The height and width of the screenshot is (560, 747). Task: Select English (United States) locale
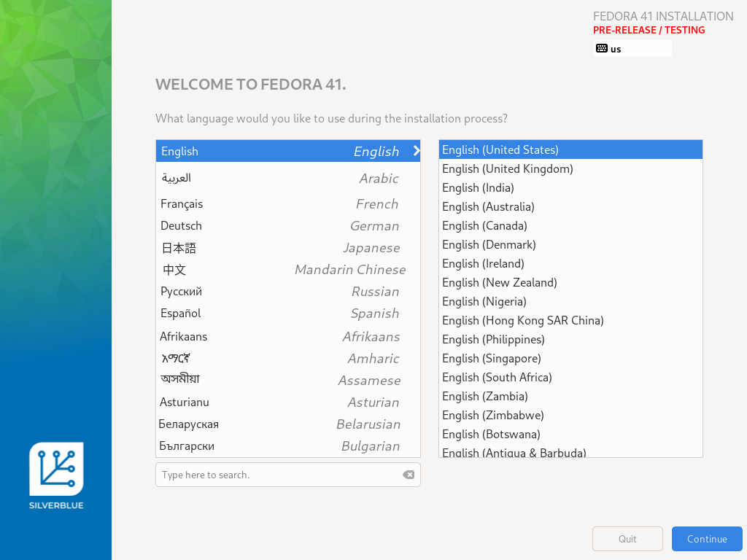[570, 149]
